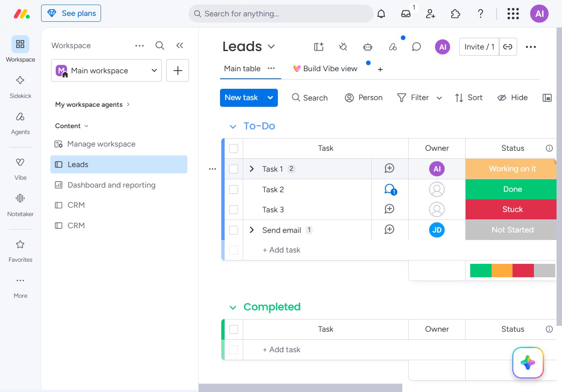
Task: Click the green segment of status summary bar
Action: pyautogui.click(x=481, y=271)
